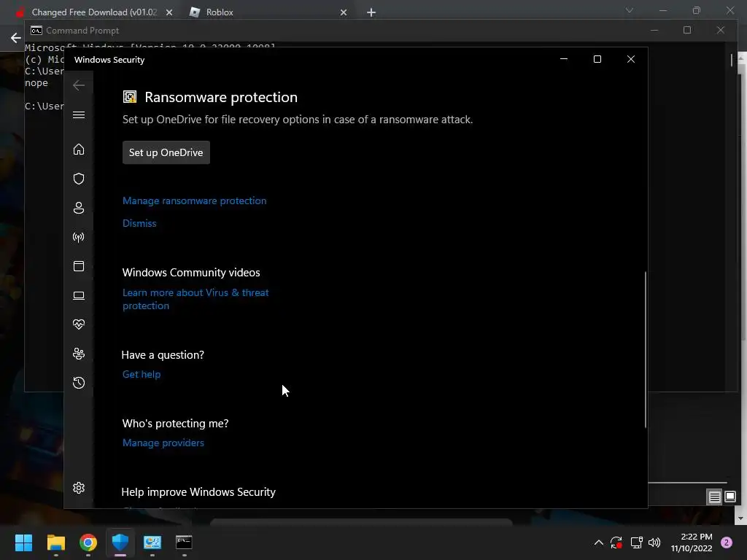747x560 pixels.
Task: Click the browser back arrow
Action: (x=16, y=38)
